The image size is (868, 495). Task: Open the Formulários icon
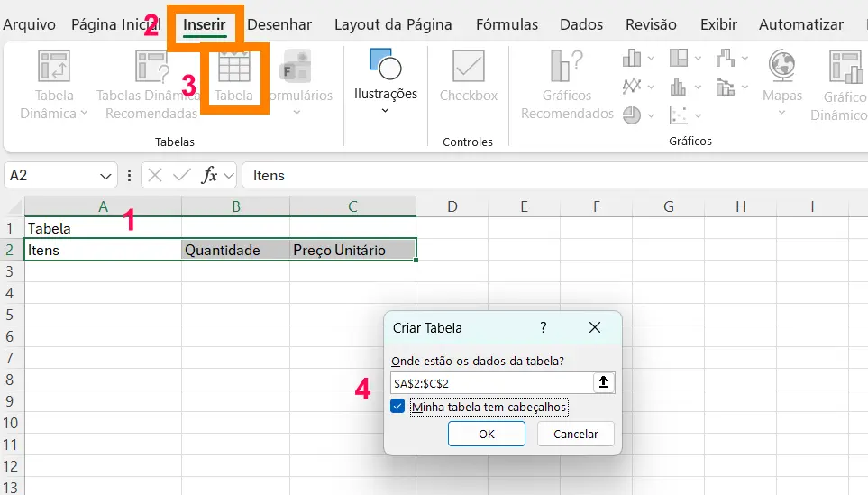click(x=297, y=67)
